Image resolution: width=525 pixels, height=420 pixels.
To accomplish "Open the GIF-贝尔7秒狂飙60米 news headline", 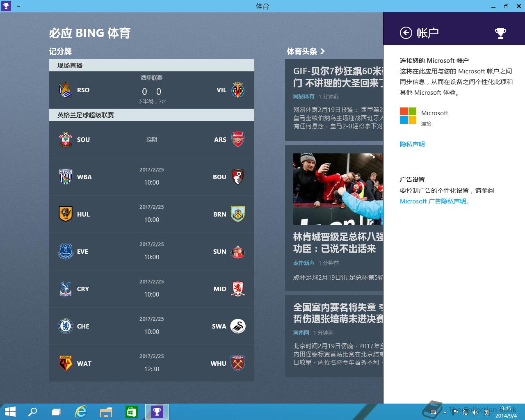I will pos(338,77).
